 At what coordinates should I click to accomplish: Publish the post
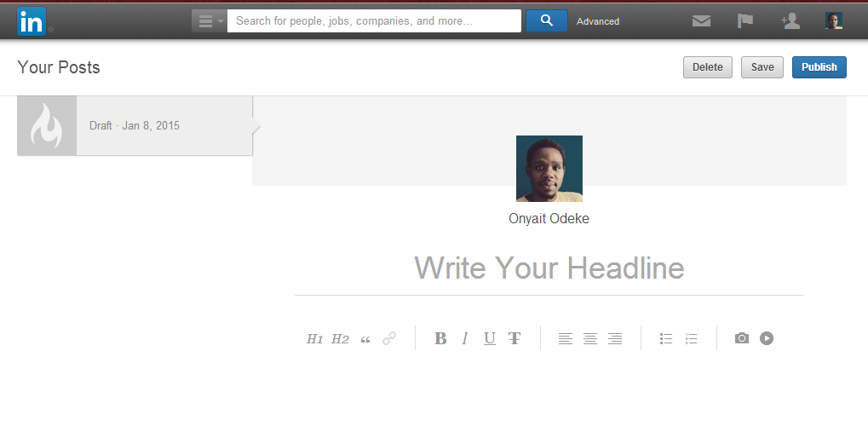click(819, 67)
